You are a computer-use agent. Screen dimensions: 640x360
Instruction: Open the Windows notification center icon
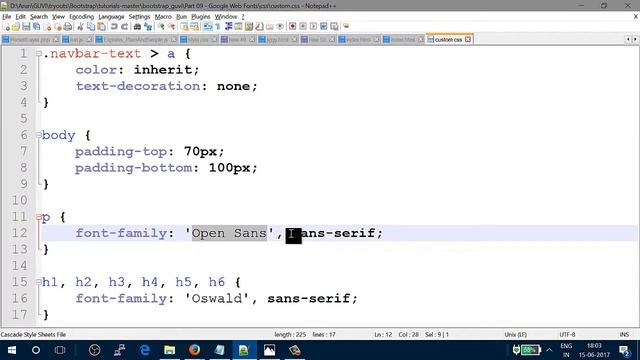624,350
